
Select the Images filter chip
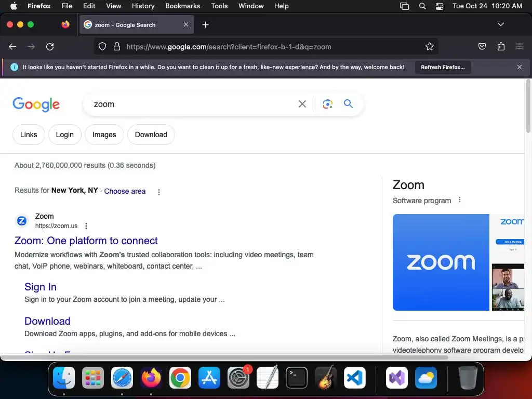point(104,135)
